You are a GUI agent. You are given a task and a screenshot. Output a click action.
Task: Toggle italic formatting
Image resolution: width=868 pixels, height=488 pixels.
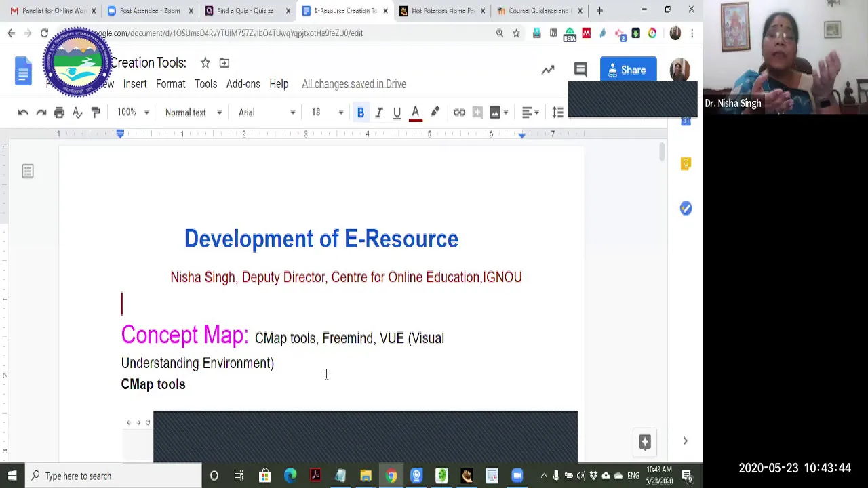pyautogui.click(x=379, y=113)
